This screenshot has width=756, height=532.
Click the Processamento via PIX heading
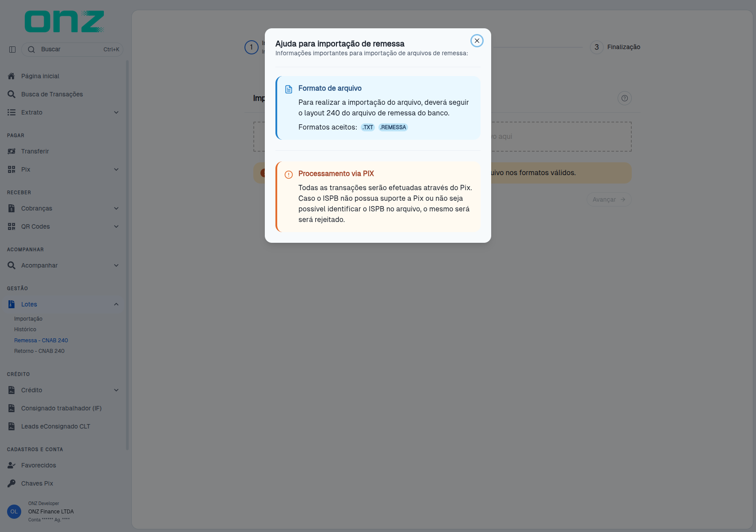click(x=336, y=174)
